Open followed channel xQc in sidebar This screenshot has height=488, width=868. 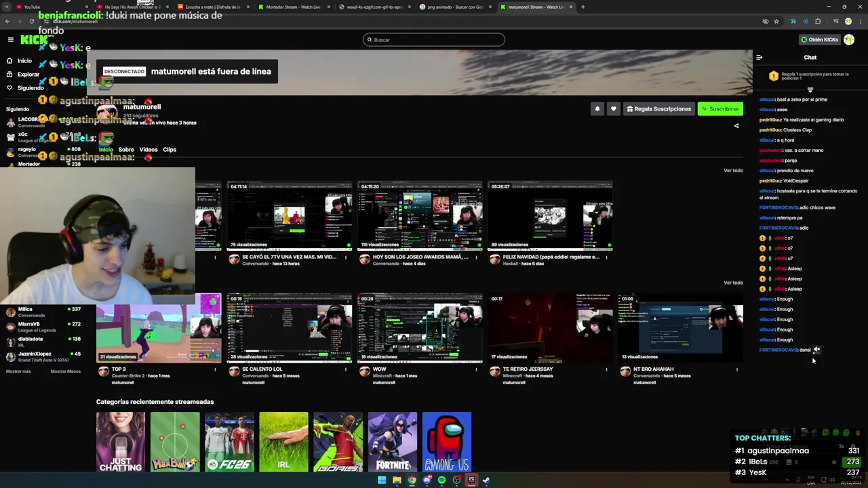click(43, 137)
